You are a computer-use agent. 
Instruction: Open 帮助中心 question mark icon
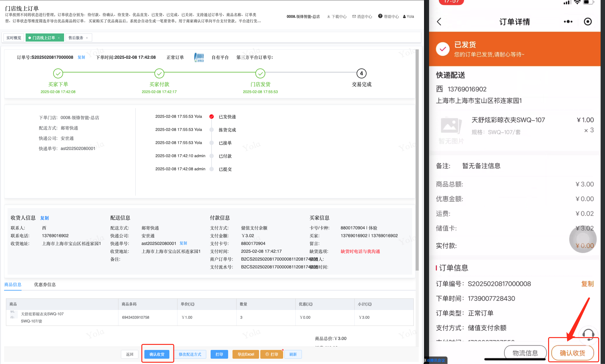(380, 16)
